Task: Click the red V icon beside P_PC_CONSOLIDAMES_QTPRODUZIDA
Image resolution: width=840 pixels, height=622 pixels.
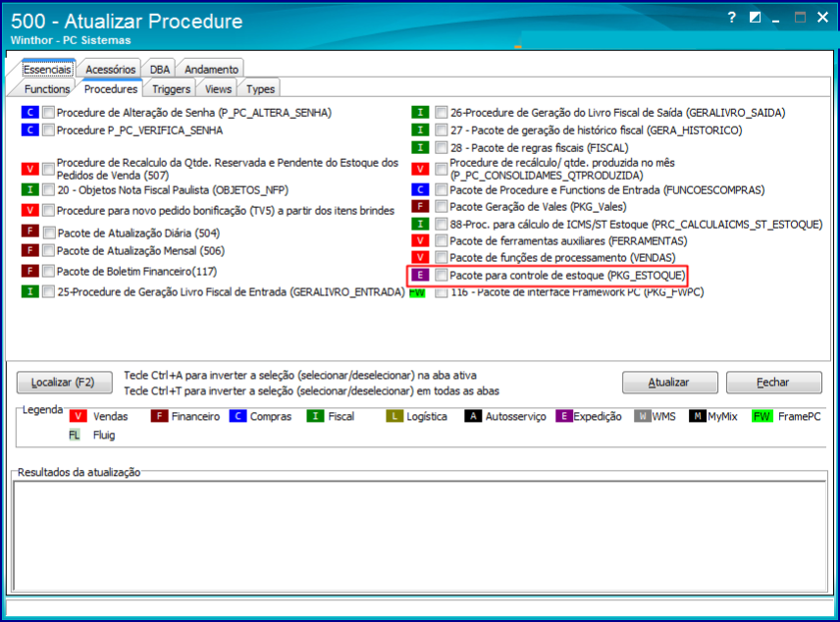Action: click(x=420, y=170)
